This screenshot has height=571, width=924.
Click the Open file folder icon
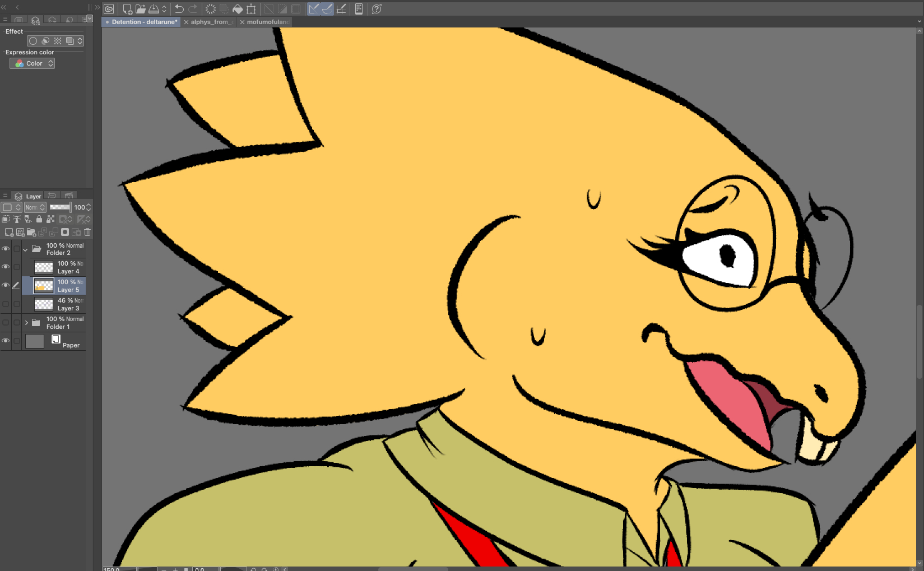coord(140,9)
